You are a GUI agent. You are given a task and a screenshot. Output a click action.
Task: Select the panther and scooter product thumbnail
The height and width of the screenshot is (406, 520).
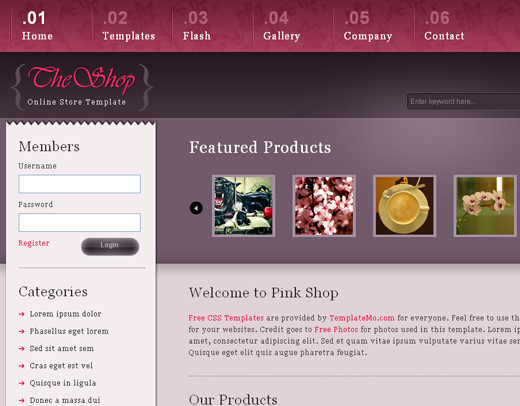[x=244, y=206]
